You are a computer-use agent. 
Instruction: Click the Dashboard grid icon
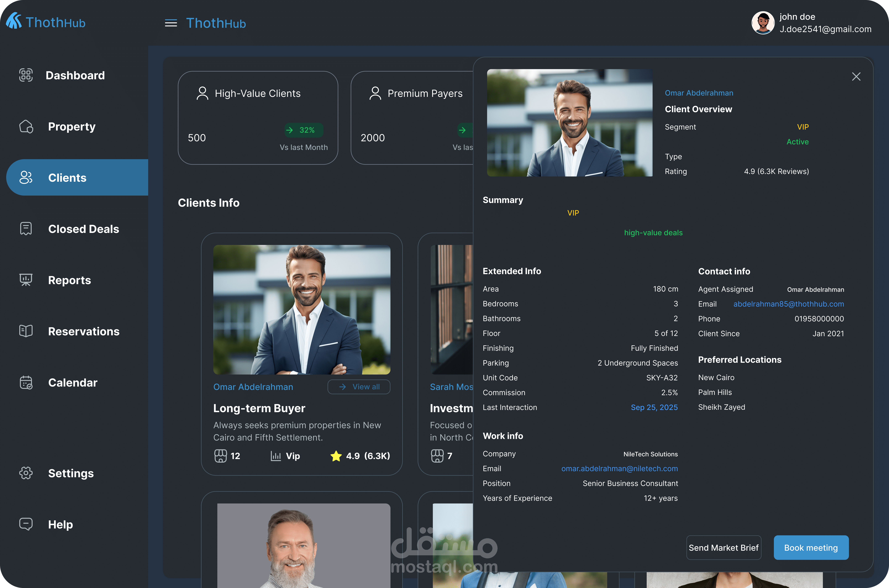pyautogui.click(x=26, y=75)
